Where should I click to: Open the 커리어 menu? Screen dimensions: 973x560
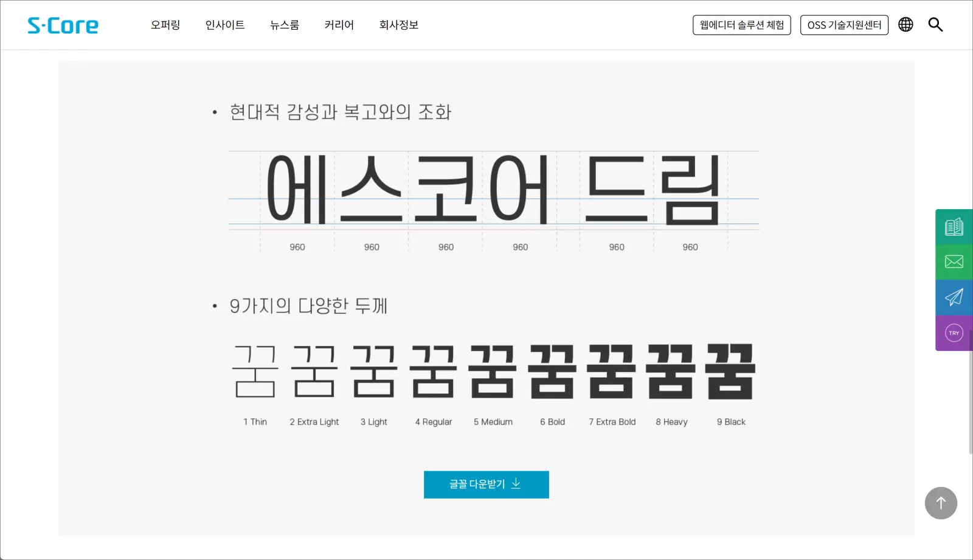click(339, 25)
